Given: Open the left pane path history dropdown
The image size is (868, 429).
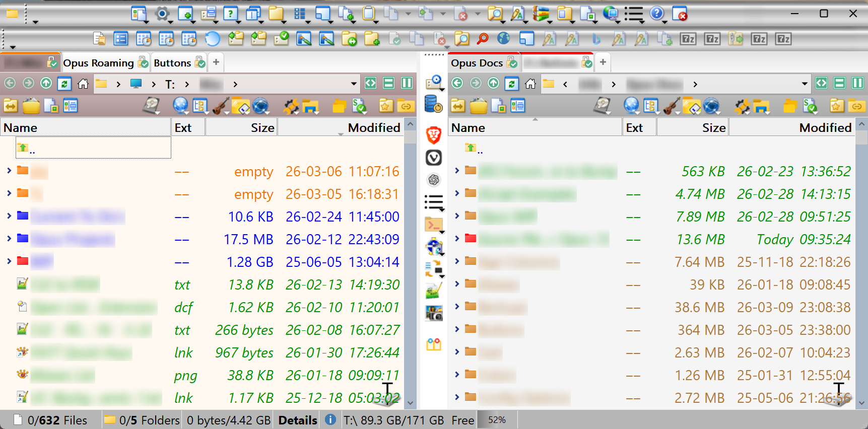Looking at the screenshot, I should coord(354,84).
